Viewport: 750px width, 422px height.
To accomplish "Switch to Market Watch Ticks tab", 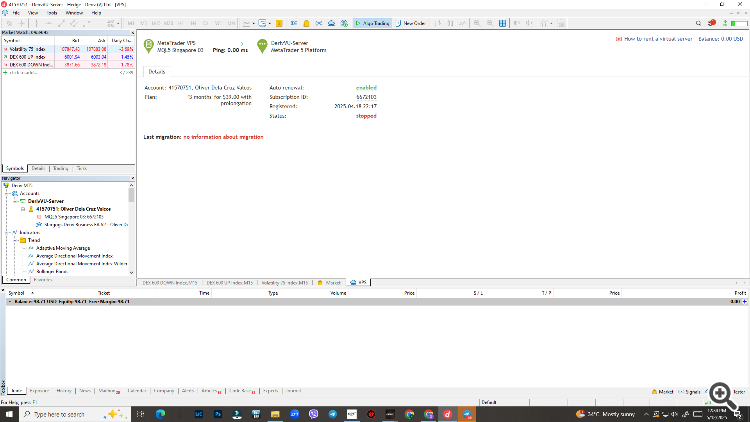I will pyautogui.click(x=82, y=168).
